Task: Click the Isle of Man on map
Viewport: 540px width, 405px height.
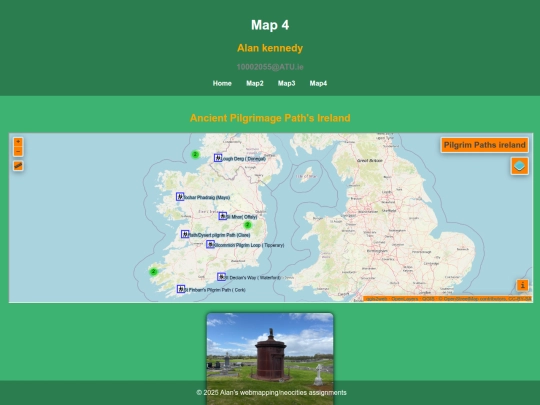Action: 307,175
